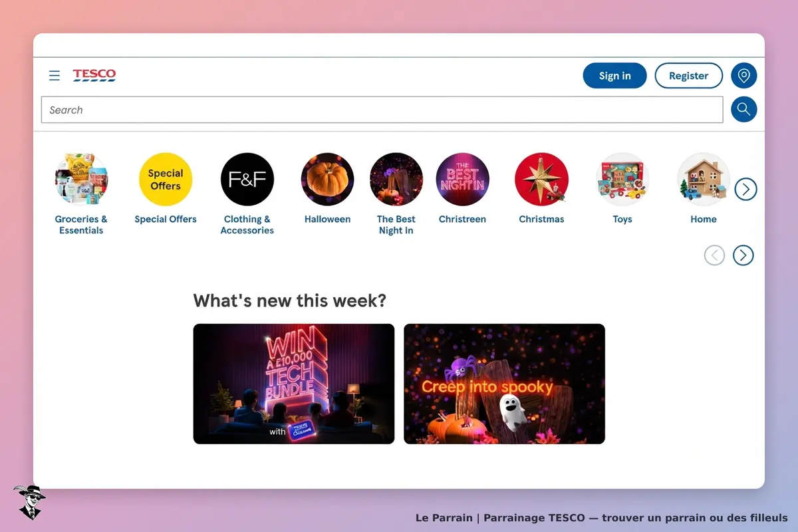Click the Christmas link text
This screenshot has width=798, height=532.
click(x=542, y=219)
